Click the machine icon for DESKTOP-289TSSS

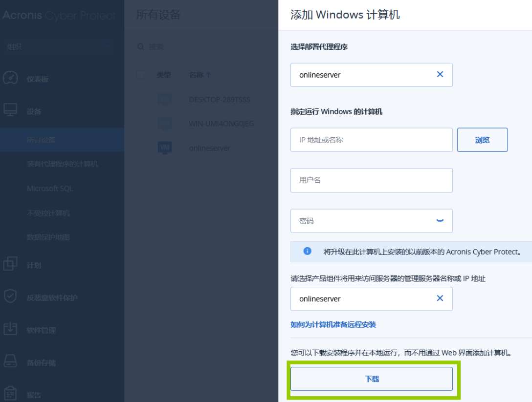pyautogui.click(x=165, y=99)
